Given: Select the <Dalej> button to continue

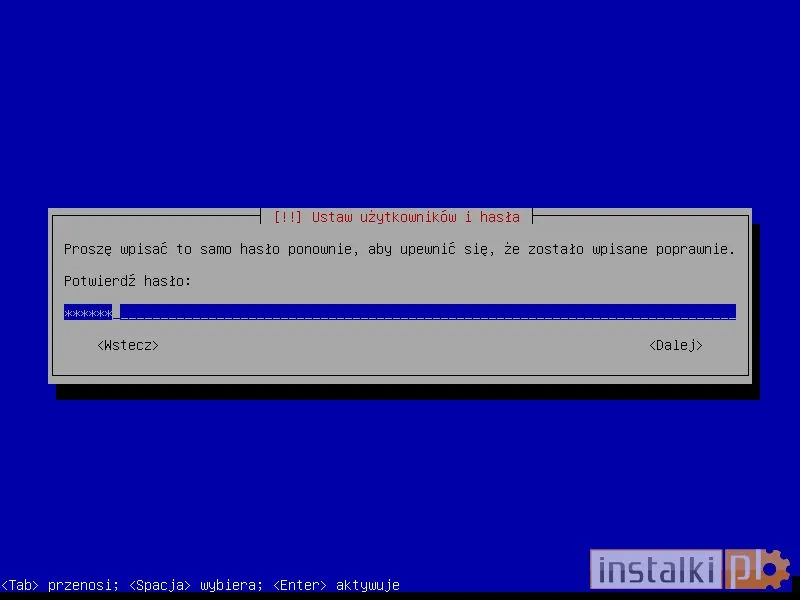Looking at the screenshot, I should tap(675, 345).
